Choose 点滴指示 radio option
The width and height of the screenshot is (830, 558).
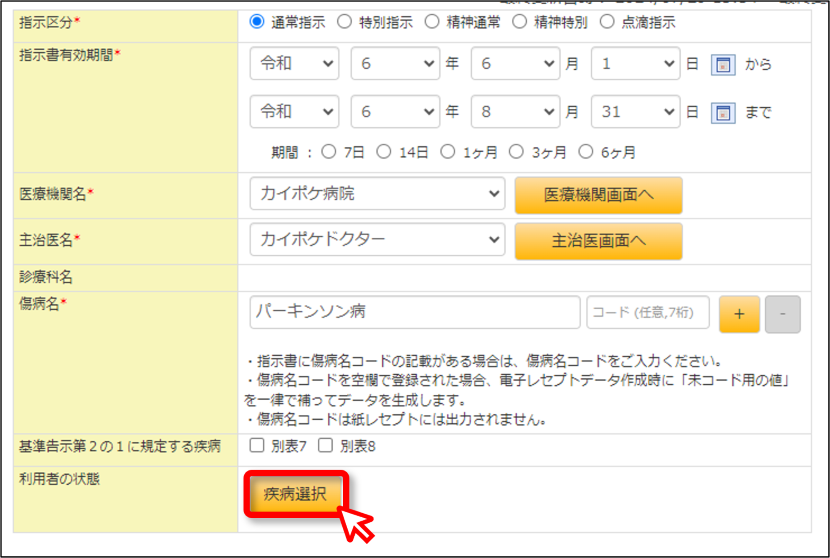point(607,22)
